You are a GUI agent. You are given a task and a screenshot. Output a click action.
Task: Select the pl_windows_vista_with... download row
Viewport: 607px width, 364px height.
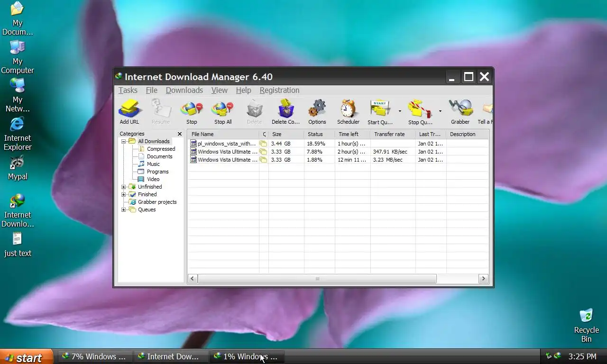(338, 144)
